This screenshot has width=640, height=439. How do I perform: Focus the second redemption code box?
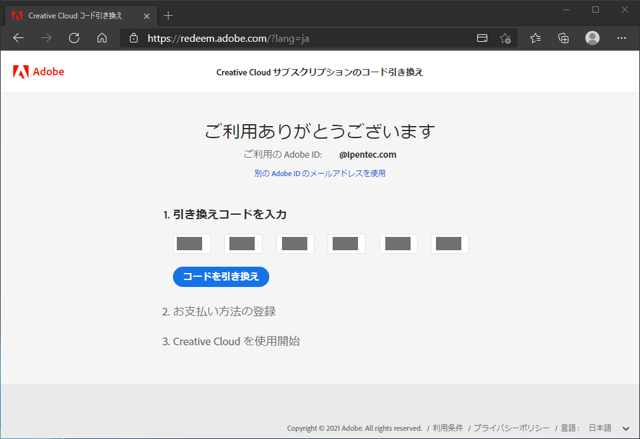(x=243, y=244)
